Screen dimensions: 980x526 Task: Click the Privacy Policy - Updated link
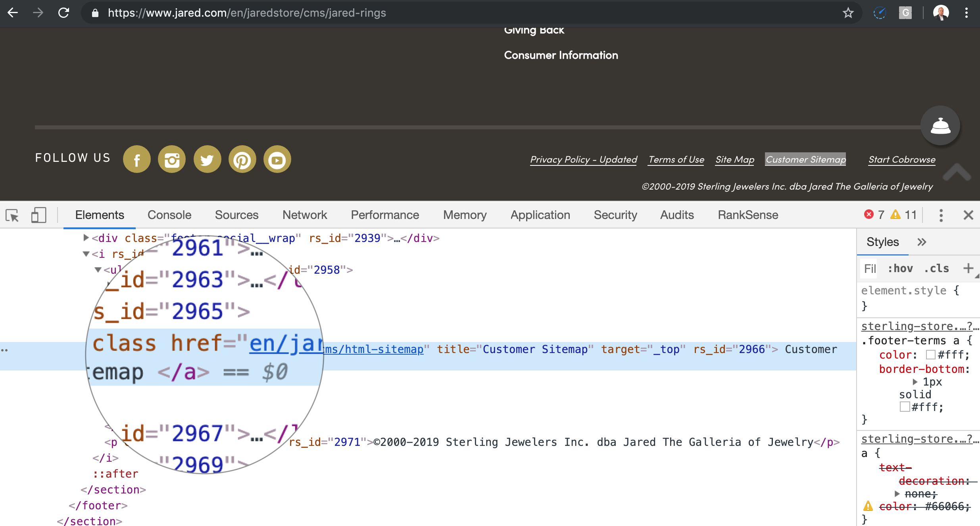click(583, 159)
